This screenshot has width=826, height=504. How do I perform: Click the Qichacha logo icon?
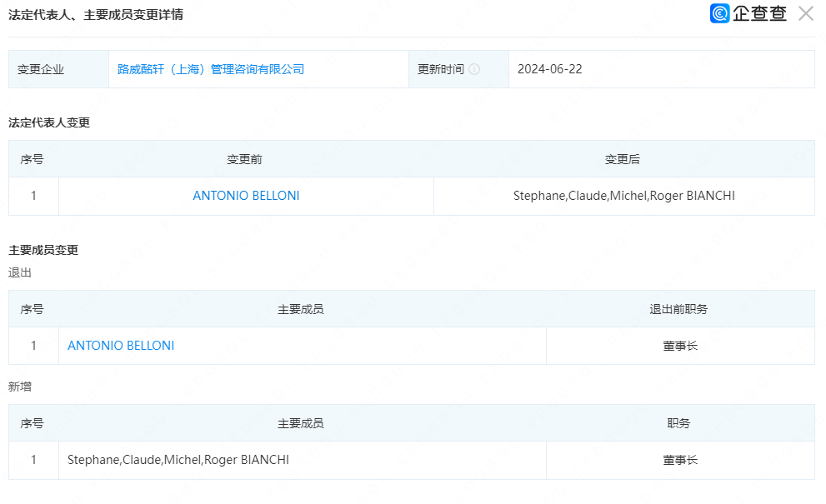tap(720, 13)
